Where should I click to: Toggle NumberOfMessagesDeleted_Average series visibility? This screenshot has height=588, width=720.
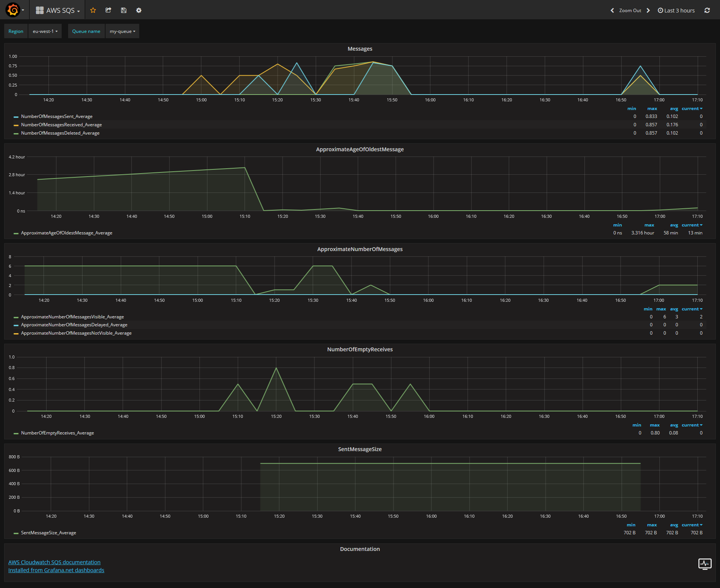point(60,133)
